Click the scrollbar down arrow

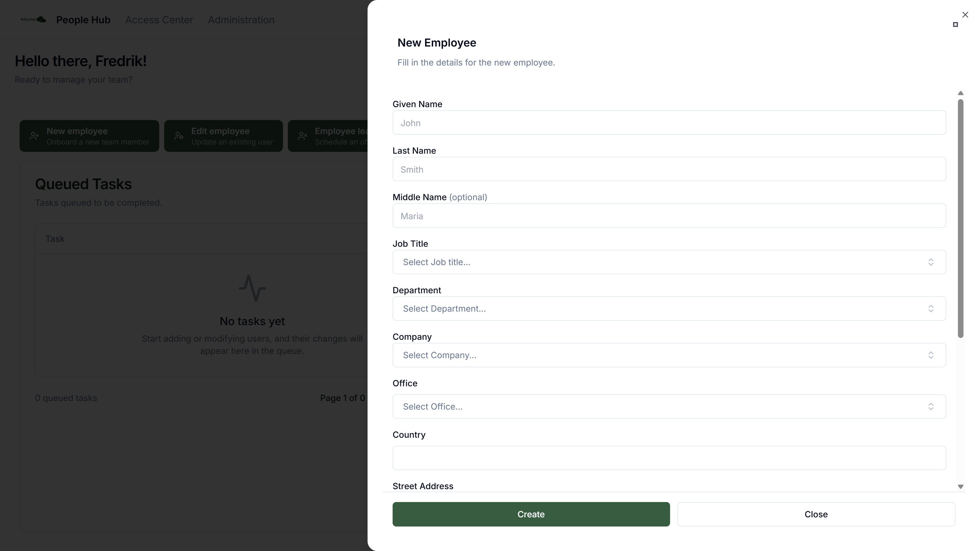pyautogui.click(x=961, y=487)
